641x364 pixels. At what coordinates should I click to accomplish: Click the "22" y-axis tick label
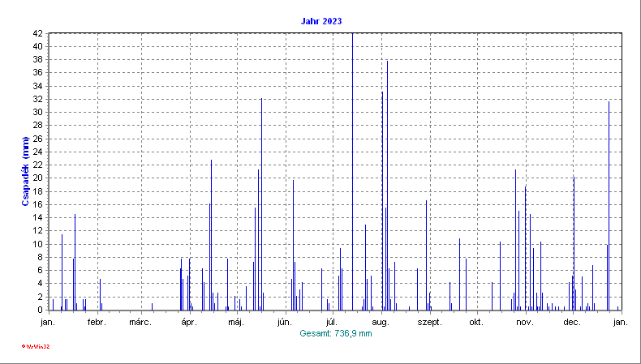[x=38, y=165]
